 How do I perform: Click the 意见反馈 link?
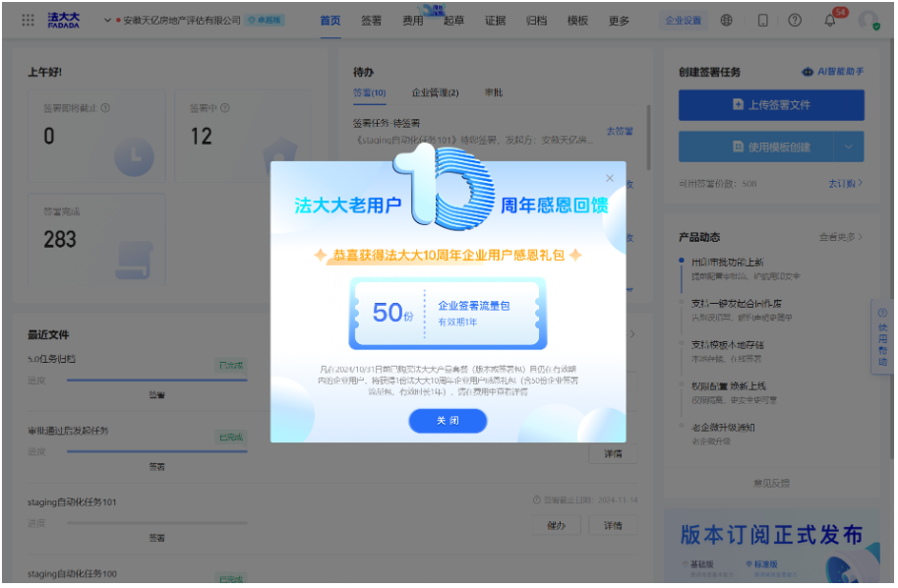coord(773,485)
